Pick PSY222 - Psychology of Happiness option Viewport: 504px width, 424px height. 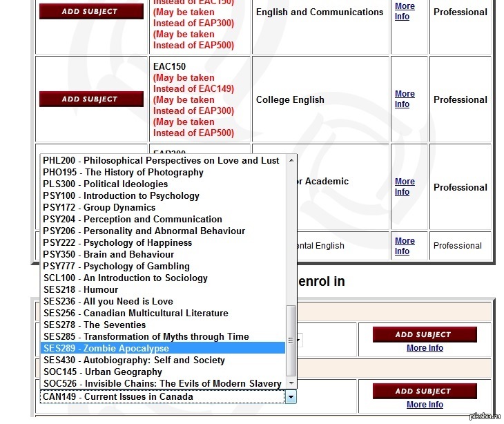click(117, 242)
